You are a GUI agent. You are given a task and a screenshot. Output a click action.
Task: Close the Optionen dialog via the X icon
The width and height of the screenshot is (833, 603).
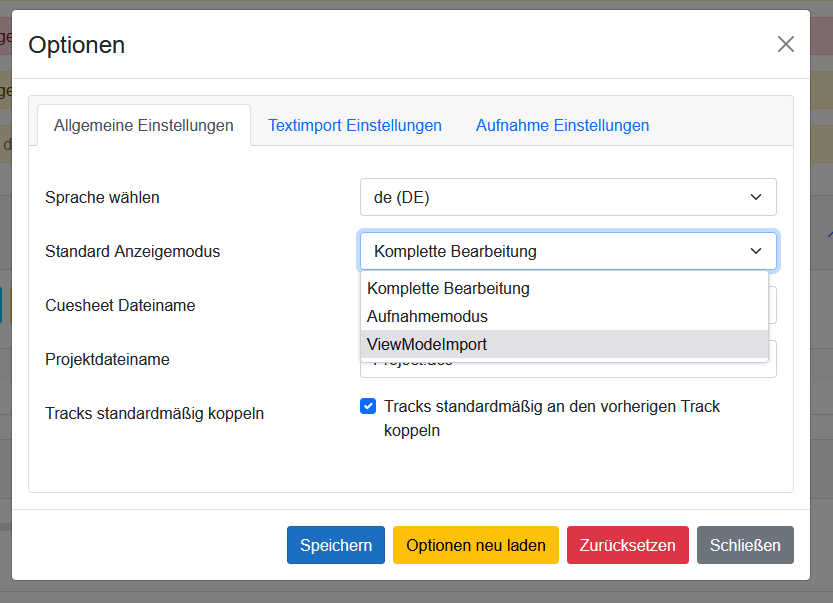(785, 44)
